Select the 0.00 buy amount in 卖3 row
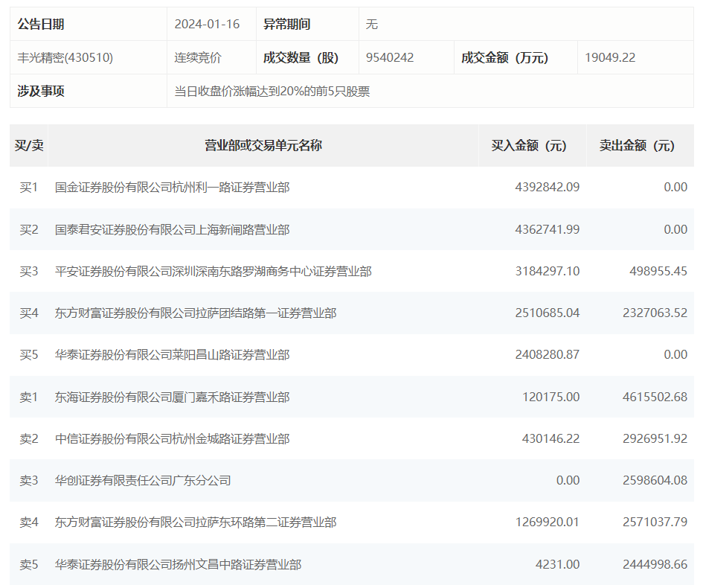Viewport: 703px width, 588px height. click(568, 480)
